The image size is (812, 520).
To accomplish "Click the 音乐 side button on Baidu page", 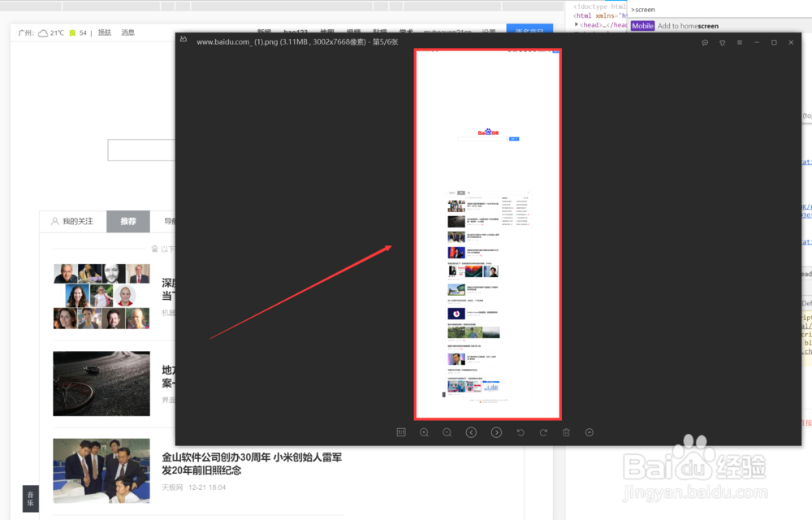I will pyautogui.click(x=31, y=499).
